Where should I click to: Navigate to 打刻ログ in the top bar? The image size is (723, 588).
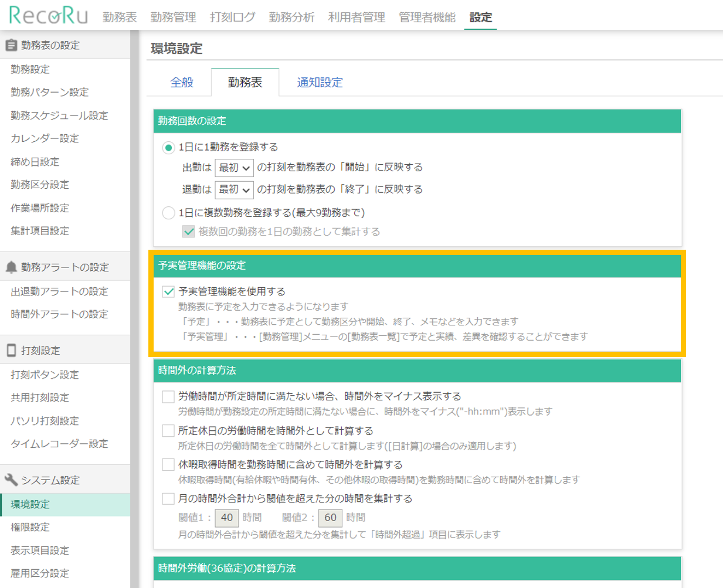[233, 18]
